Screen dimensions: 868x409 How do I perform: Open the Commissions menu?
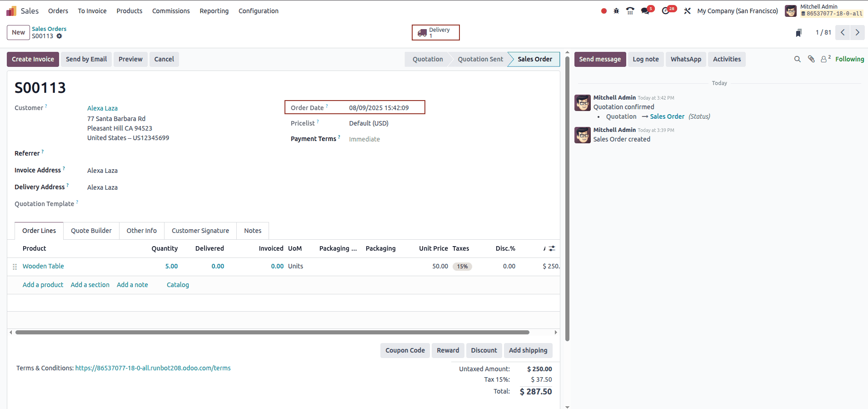[171, 11]
